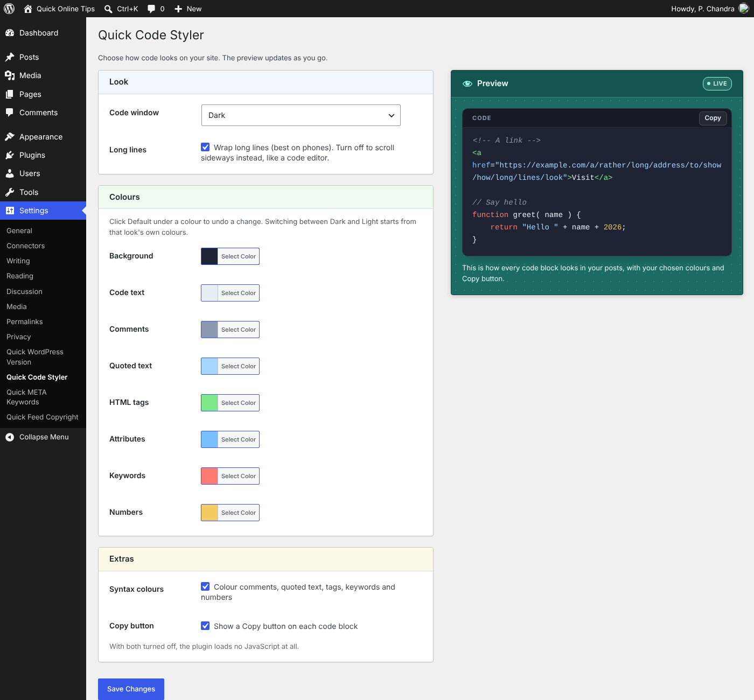Select the Settings menu item

[x=43, y=211]
